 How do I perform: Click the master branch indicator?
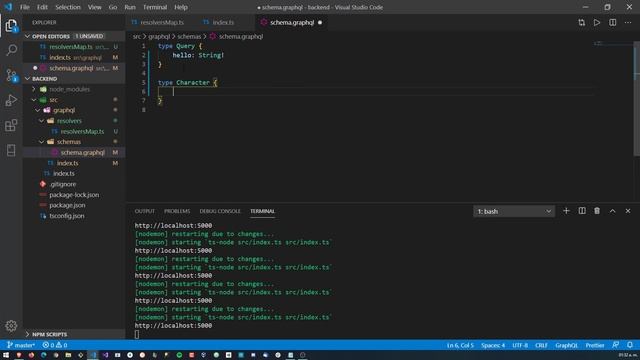21,345
